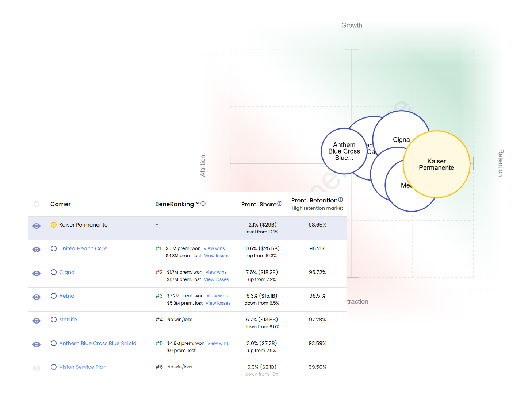Image resolution: width=532 pixels, height=398 pixels.
Task: Open View losses for Cigna
Action: 216,279
